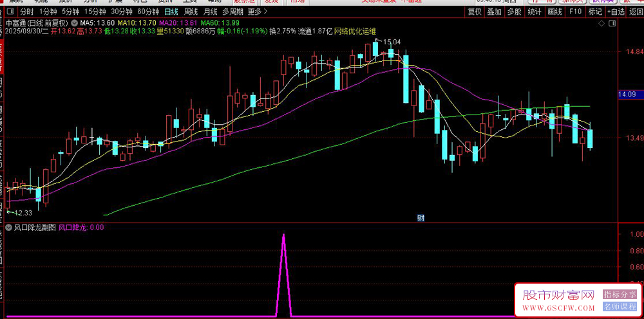644x319 pixels.
Task: Toggle the right side panel icon
Action: tap(613, 24)
